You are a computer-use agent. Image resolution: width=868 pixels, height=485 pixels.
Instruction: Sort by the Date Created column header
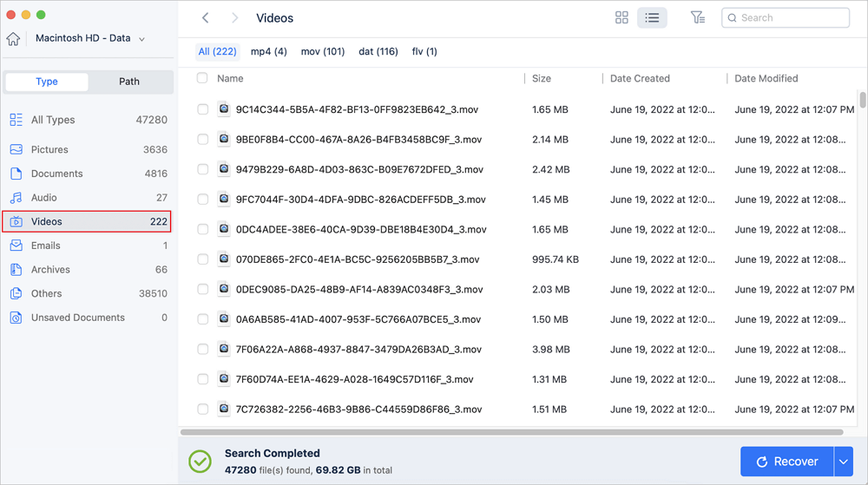point(640,79)
